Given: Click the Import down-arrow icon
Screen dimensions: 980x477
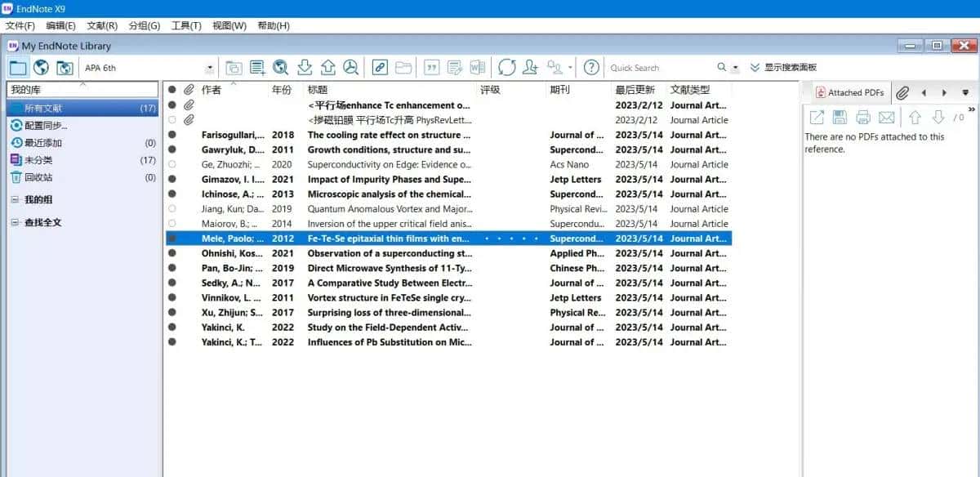Looking at the screenshot, I should pyautogui.click(x=305, y=68).
